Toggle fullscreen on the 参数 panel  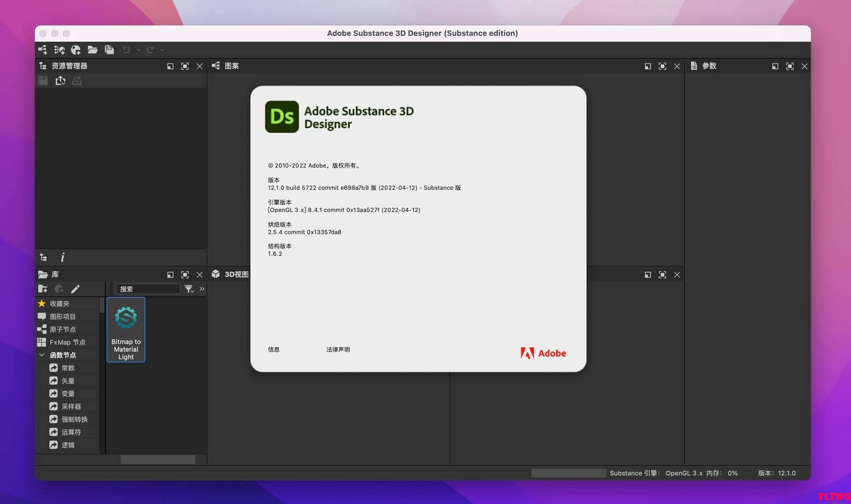[790, 66]
